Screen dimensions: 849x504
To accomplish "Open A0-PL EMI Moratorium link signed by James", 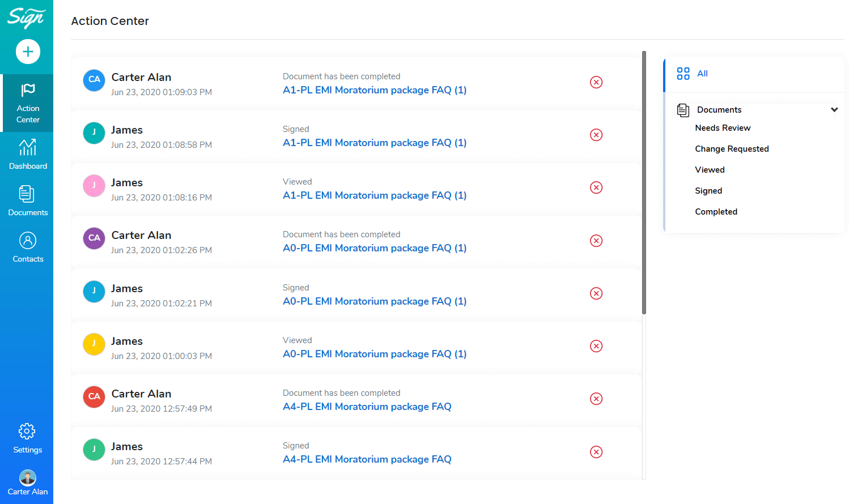I will click(374, 301).
